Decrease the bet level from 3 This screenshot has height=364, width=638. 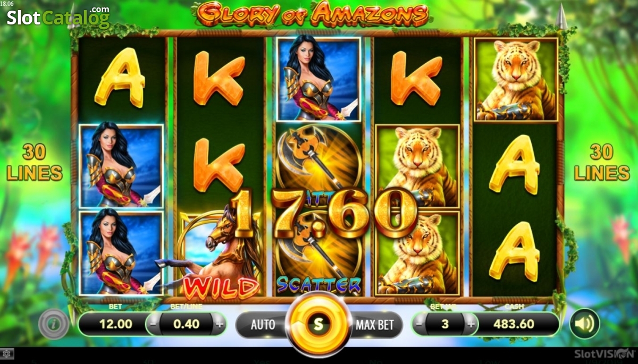click(x=420, y=323)
